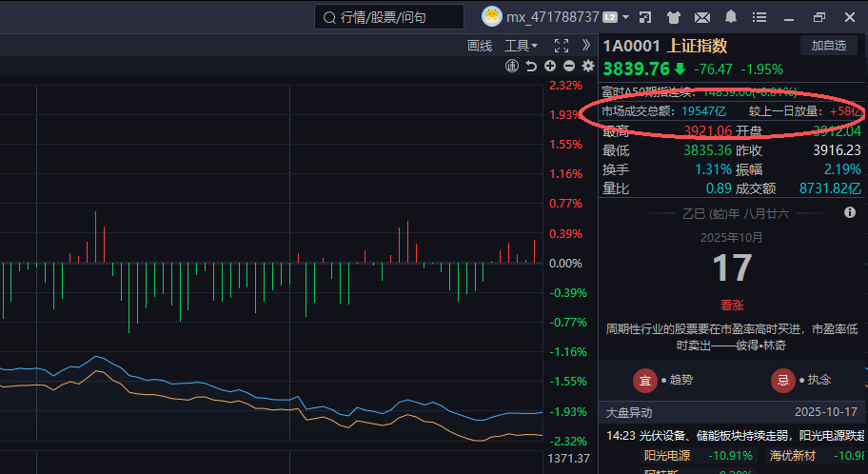The image size is (868, 474).
Task: Zoom out the chart with minus icon
Action: [569, 66]
